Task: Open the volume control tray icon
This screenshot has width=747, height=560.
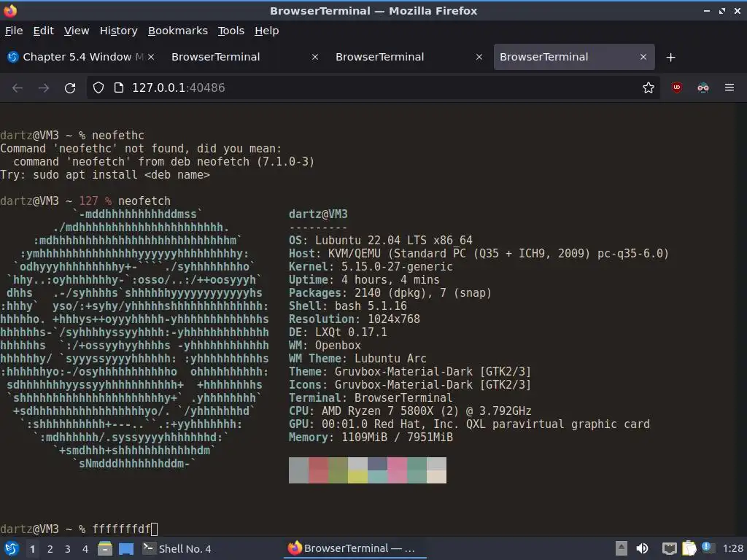Action: click(642, 548)
